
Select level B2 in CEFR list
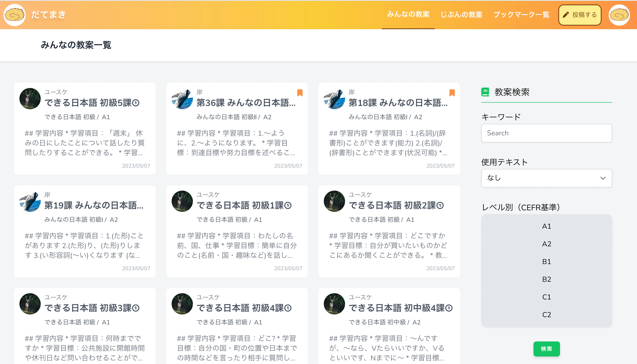pyautogui.click(x=547, y=279)
